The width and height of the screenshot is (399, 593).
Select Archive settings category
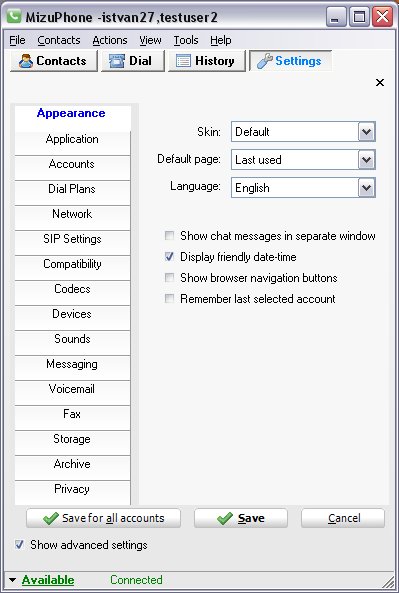coord(72,467)
